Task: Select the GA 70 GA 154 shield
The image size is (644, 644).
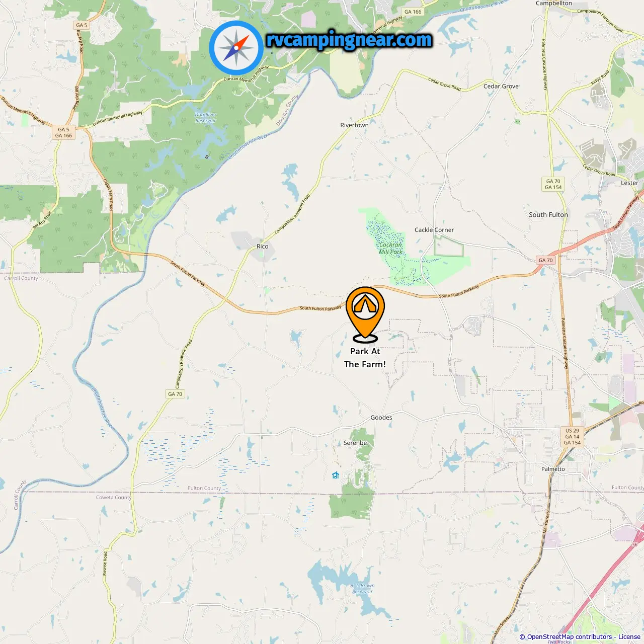Action: pyautogui.click(x=553, y=184)
